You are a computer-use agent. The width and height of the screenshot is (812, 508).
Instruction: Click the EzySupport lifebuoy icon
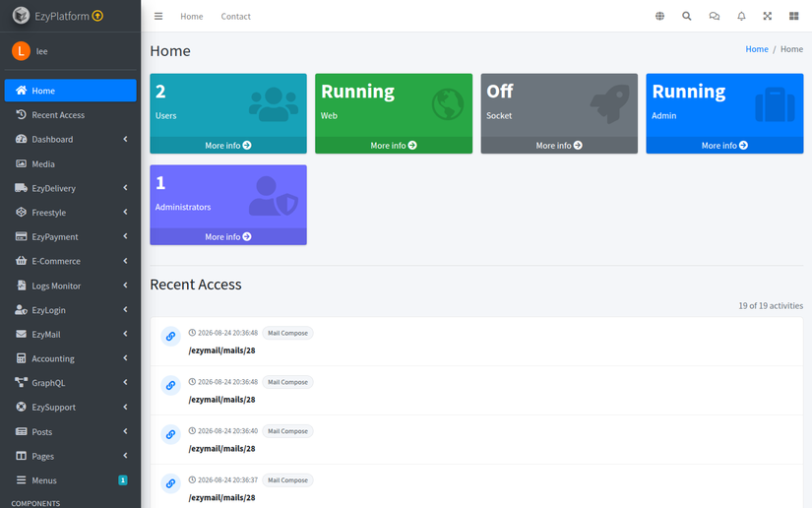(21, 407)
